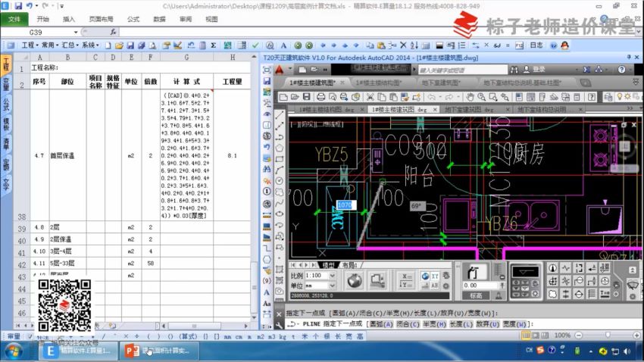Switch to 地下室建筑图 document tab

pos(440,83)
